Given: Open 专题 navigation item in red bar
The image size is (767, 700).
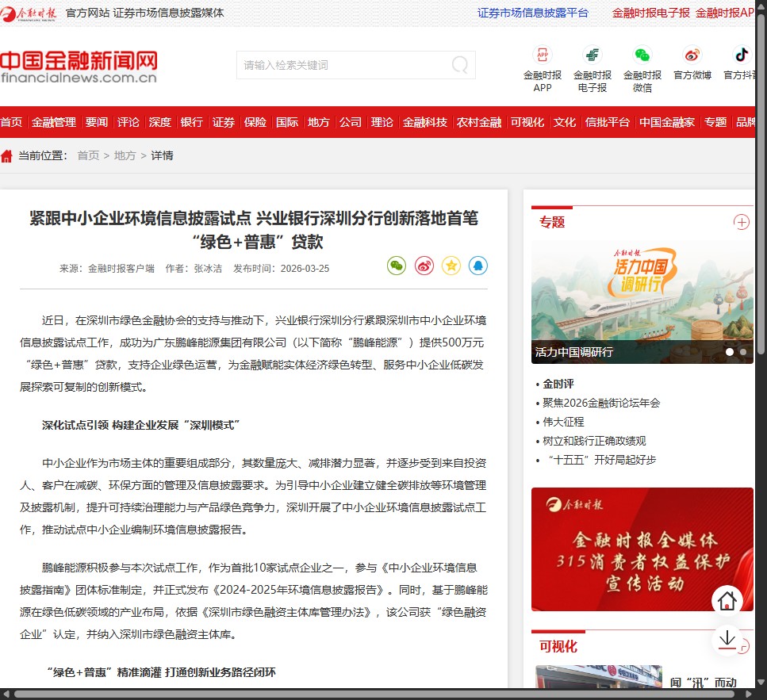Looking at the screenshot, I should 715,122.
